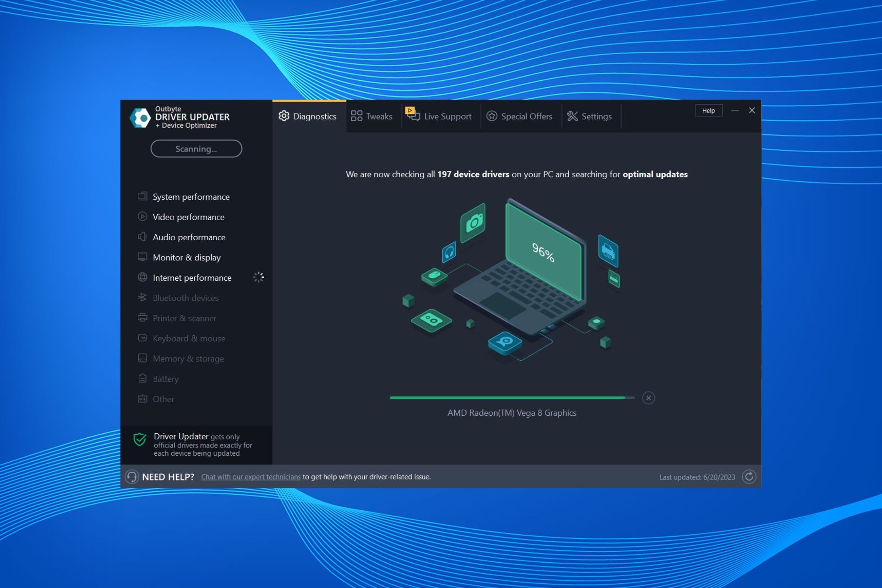Click the Printer & scanner icon
Screen dimensions: 882x588
(142, 317)
